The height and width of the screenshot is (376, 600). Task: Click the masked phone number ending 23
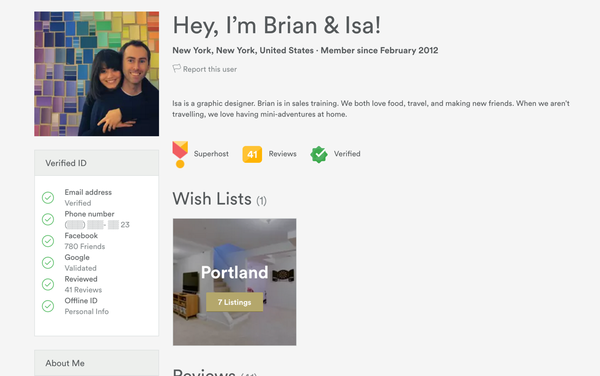coord(97,225)
